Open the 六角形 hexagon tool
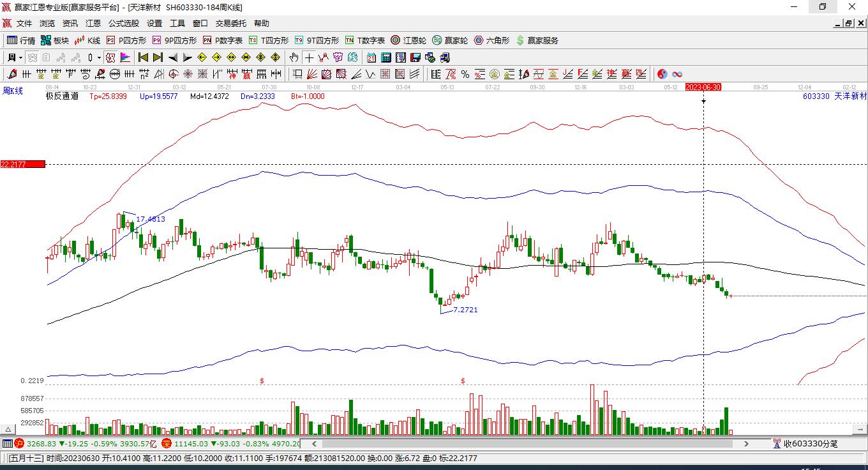Viewport: 868px width, 470px height. (x=491, y=40)
